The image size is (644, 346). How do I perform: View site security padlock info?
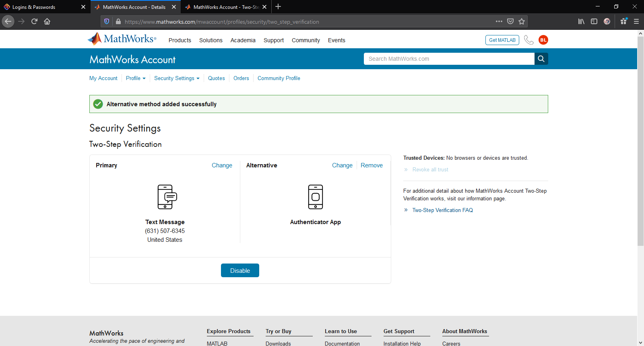click(x=118, y=21)
